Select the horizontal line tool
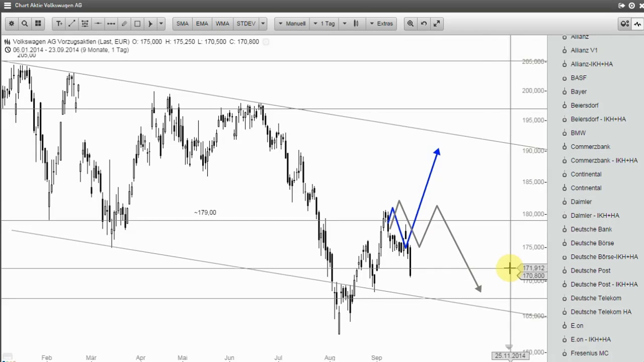 click(x=98, y=24)
